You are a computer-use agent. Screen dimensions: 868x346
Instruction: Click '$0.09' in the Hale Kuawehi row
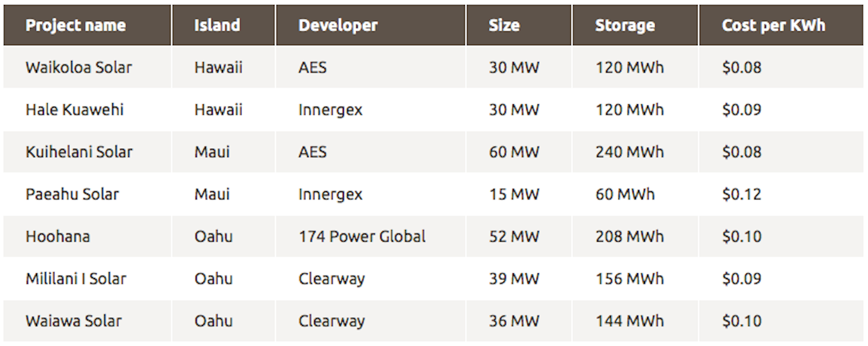742,110
